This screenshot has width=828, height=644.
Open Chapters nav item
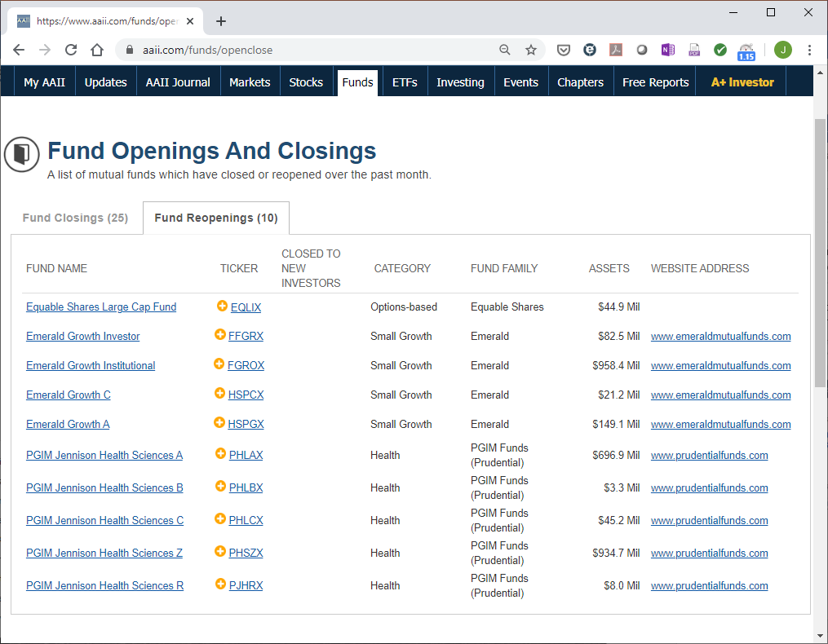tap(580, 82)
